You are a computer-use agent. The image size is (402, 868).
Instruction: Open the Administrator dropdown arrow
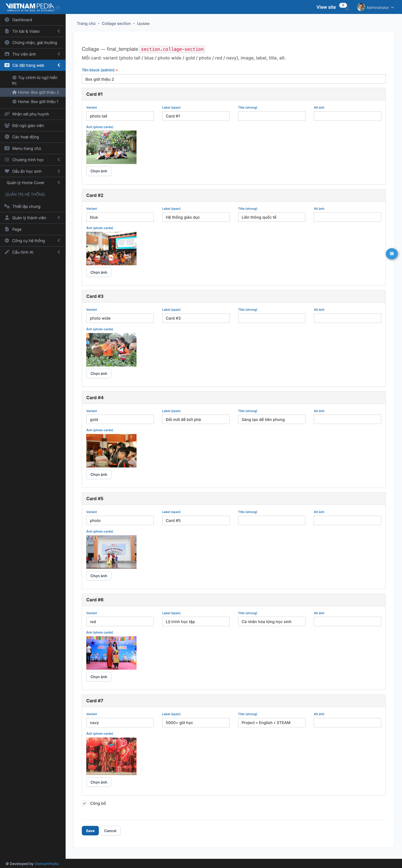point(393,7)
